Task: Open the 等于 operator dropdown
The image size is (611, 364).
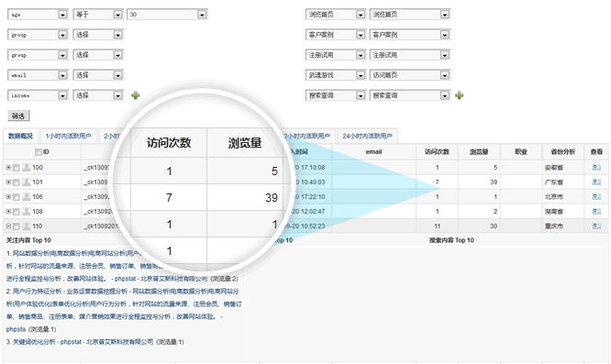Action: tap(98, 15)
